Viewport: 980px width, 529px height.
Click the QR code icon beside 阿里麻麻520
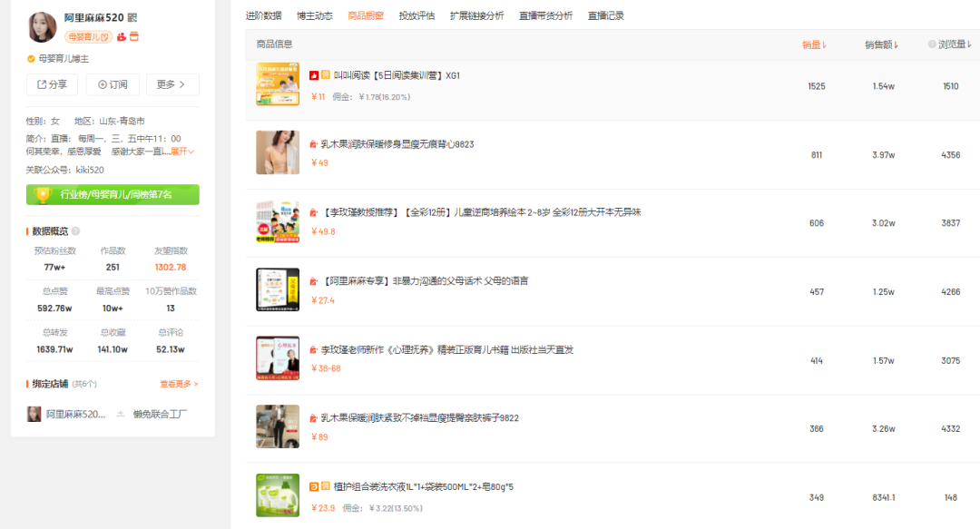click(x=132, y=17)
